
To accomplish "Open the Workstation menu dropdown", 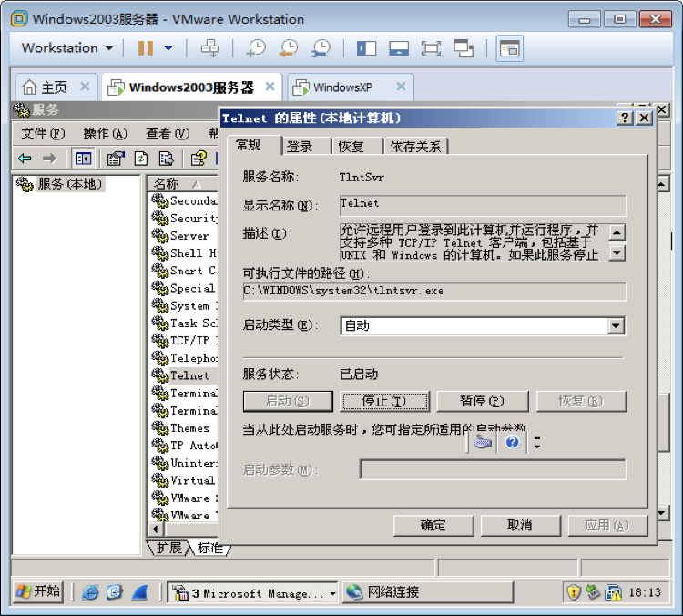I will coord(67,48).
